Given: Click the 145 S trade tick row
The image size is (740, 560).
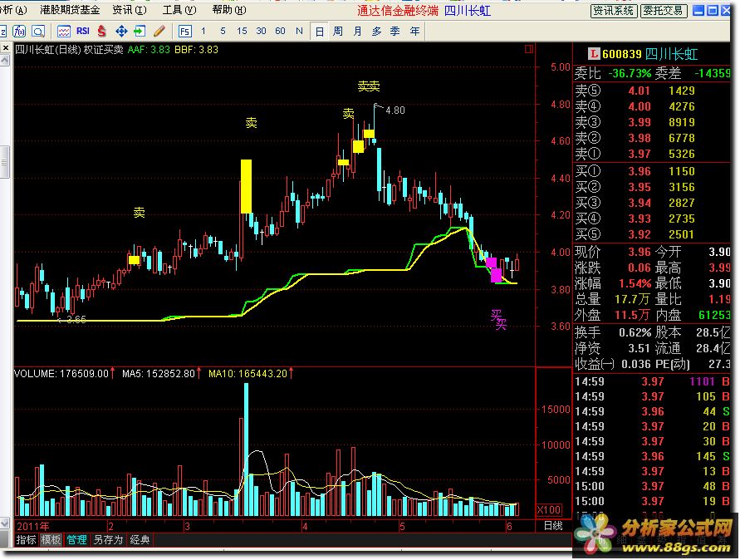Looking at the screenshot, I should 652,457.
